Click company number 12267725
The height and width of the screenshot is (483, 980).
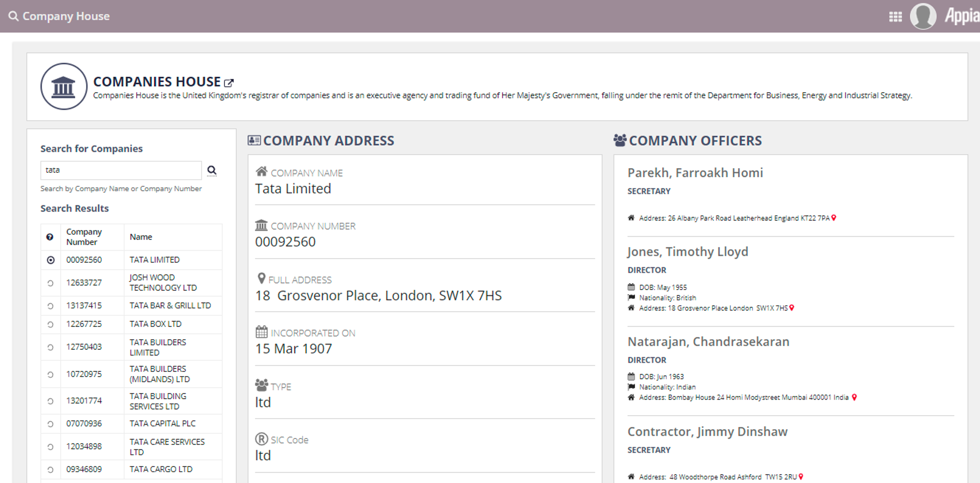(84, 324)
